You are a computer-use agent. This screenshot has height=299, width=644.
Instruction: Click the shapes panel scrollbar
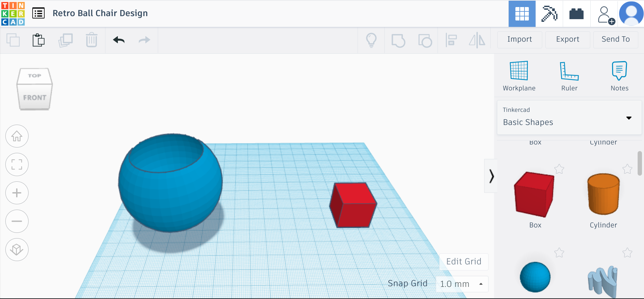tap(640, 163)
